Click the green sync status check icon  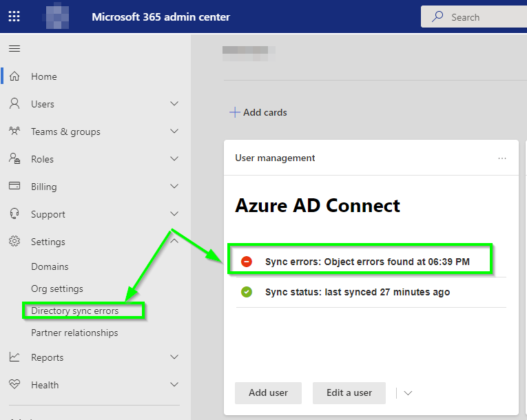(247, 292)
